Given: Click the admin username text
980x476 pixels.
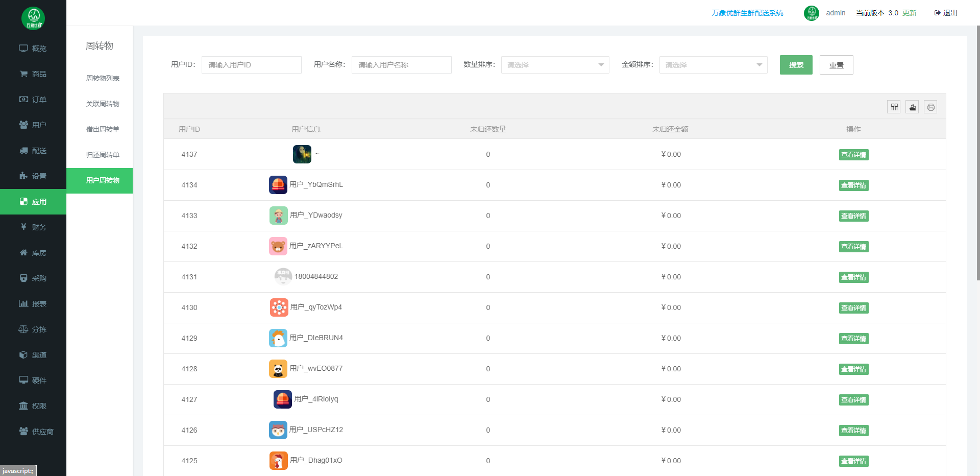Looking at the screenshot, I should click(x=836, y=13).
